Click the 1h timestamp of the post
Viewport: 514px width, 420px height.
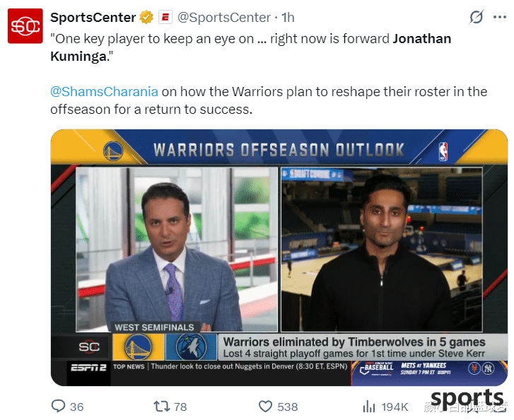click(288, 18)
